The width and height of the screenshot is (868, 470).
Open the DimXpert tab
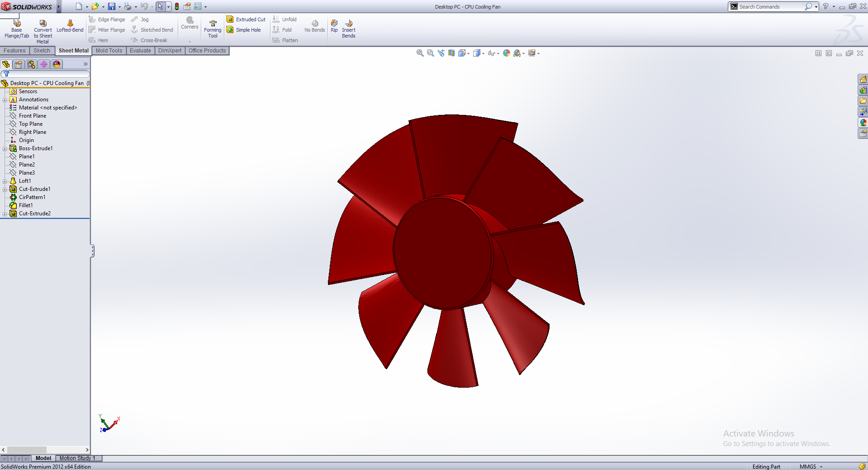170,51
